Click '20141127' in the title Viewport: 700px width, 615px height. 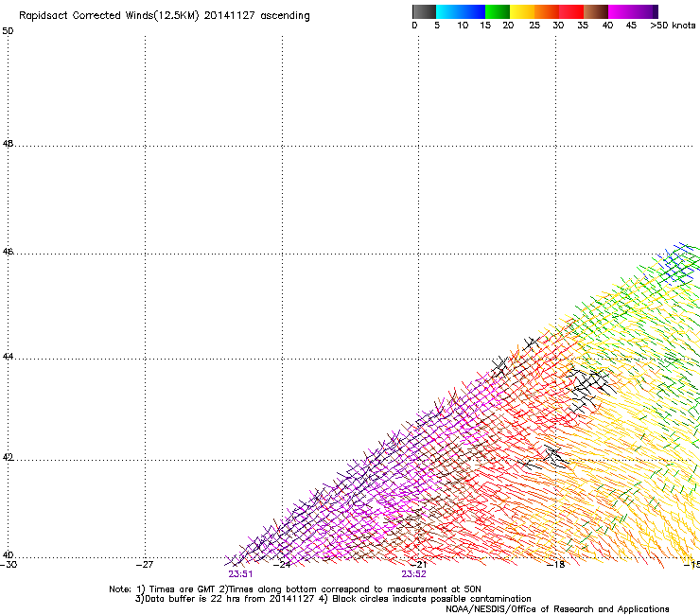point(230,16)
